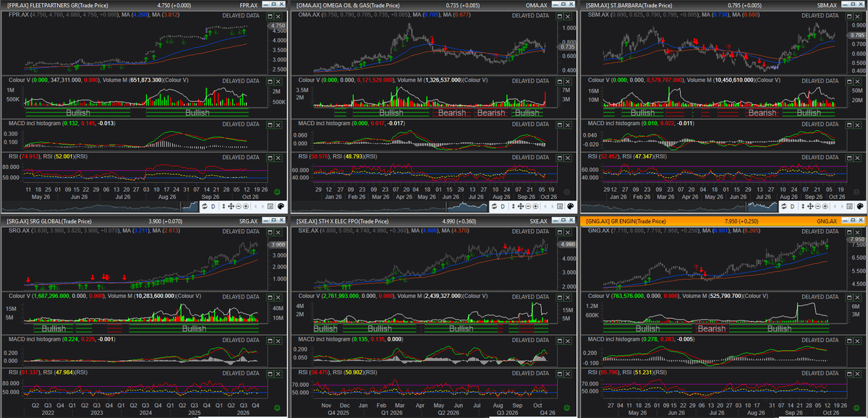Viewport: 868px width, 418px height.
Task: Maximize the OMA.AX volume pane
Action: click(x=560, y=81)
